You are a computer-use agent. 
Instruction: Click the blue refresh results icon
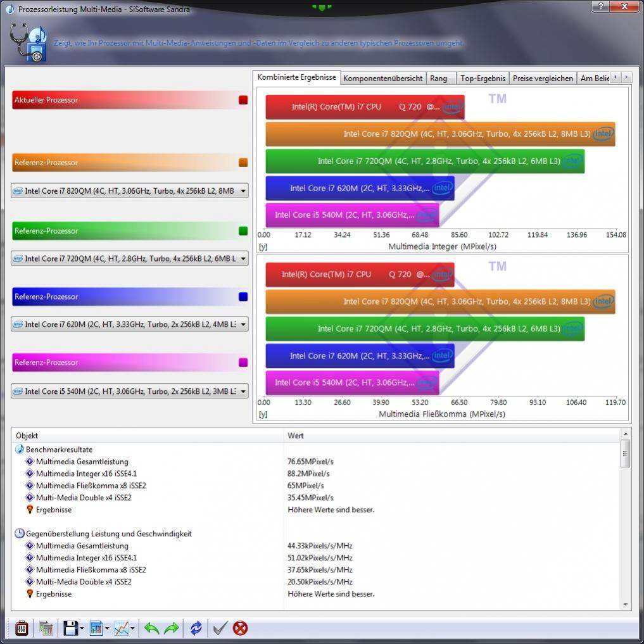click(x=196, y=628)
